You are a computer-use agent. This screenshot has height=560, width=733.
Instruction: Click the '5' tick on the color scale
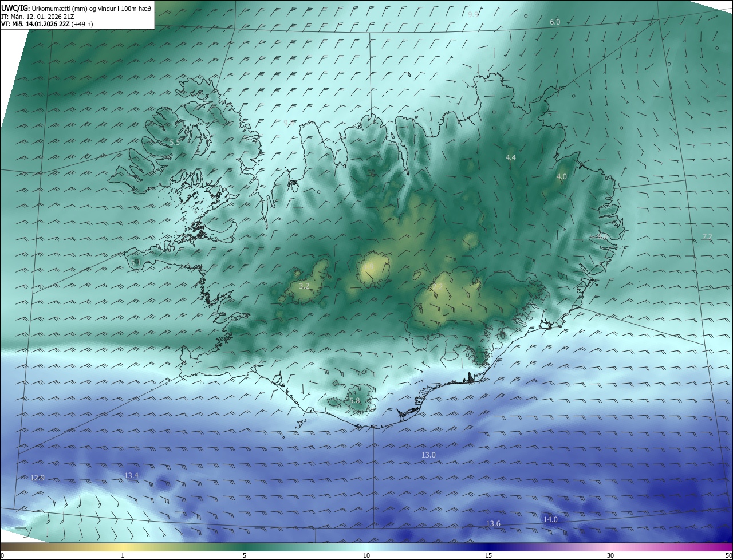tap(245, 555)
